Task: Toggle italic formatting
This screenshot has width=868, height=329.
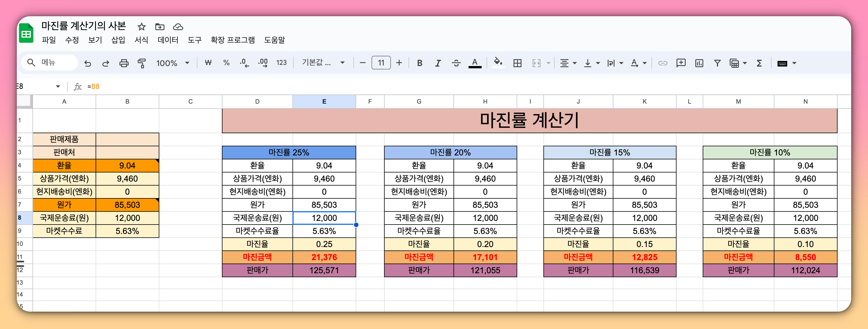Action: (x=438, y=63)
